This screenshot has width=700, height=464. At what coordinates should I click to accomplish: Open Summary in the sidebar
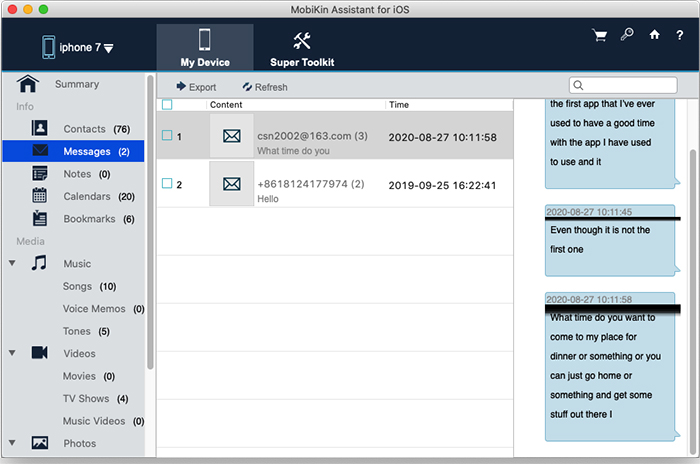pyautogui.click(x=77, y=84)
